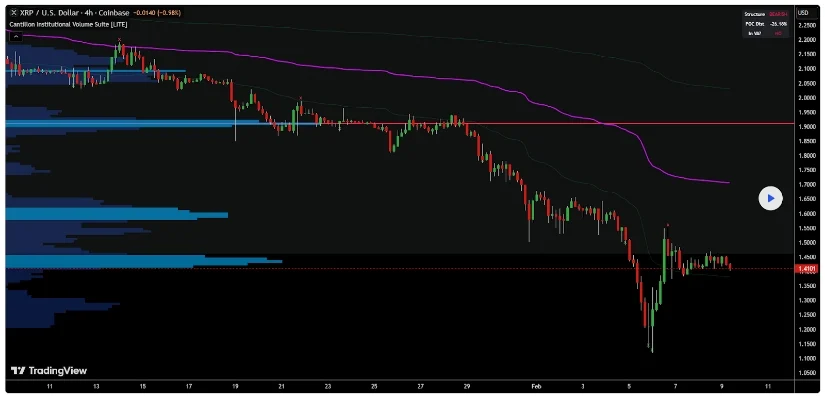Select the Cantillion Institutional Volume Suite [LITE] indicator label
This screenshot has width=825, height=397.
tap(68, 24)
